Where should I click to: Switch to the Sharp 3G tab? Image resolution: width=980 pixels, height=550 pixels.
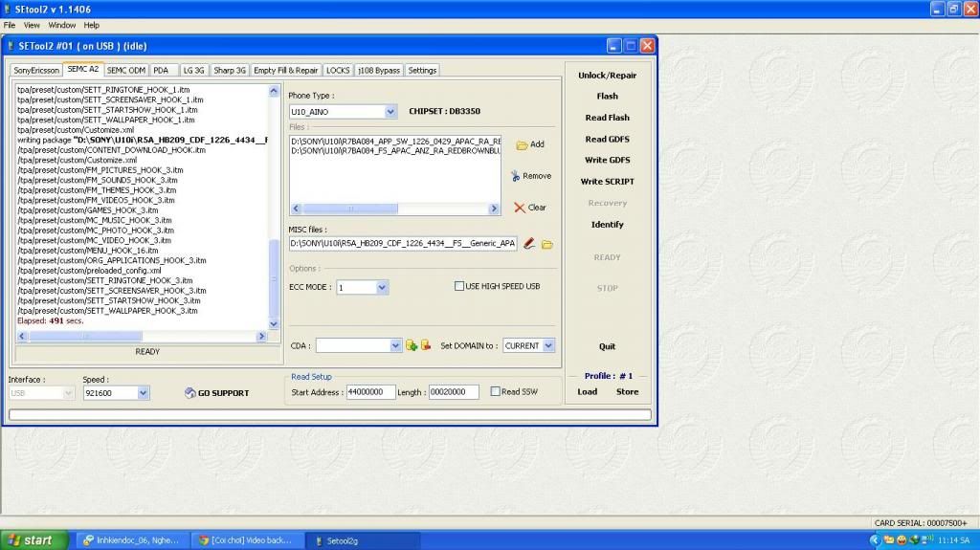tap(230, 71)
